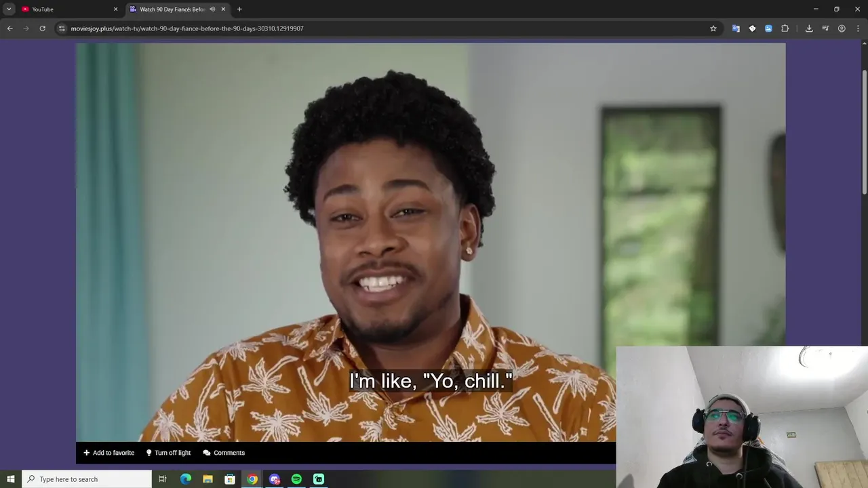868x488 pixels.
Task: Select Google Chrome in the taskbar
Action: click(252, 479)
